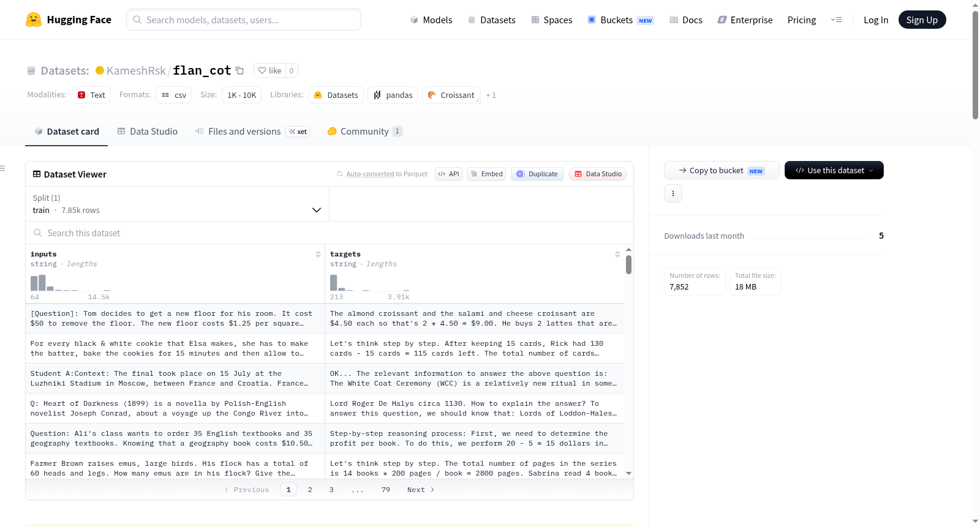
Task: Sort the inputs column with its sort icon
Action: tap(318, 254)
